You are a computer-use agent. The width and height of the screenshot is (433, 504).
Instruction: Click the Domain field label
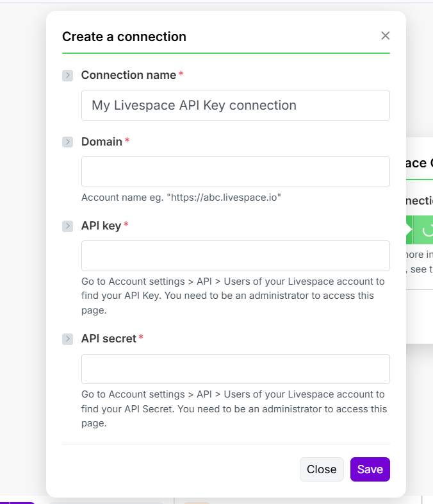101,142
